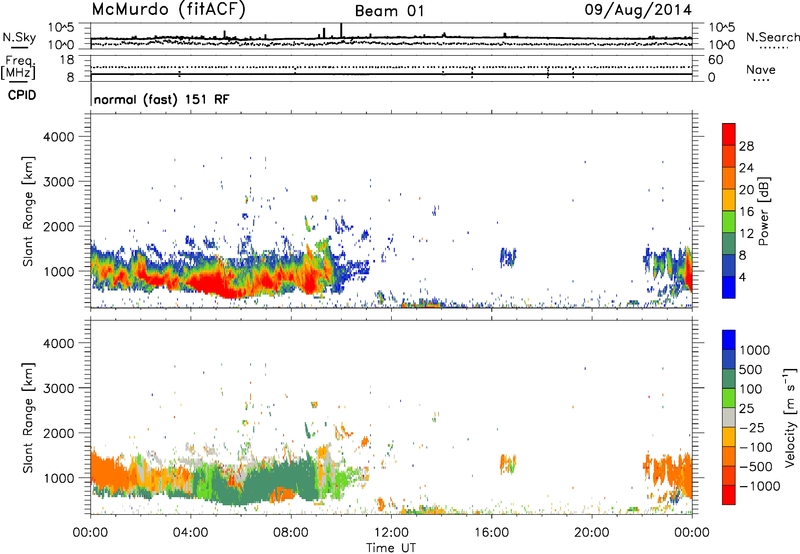Click the '4000' range tick in power panel
800x554 pixels.
coord(59,137)
